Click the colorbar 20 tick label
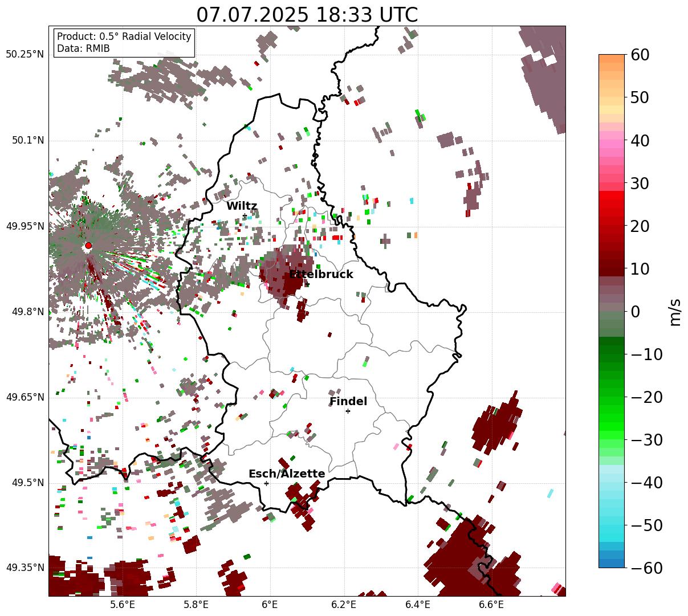Screen dimensions: 688x616 [x=640, y=226]
